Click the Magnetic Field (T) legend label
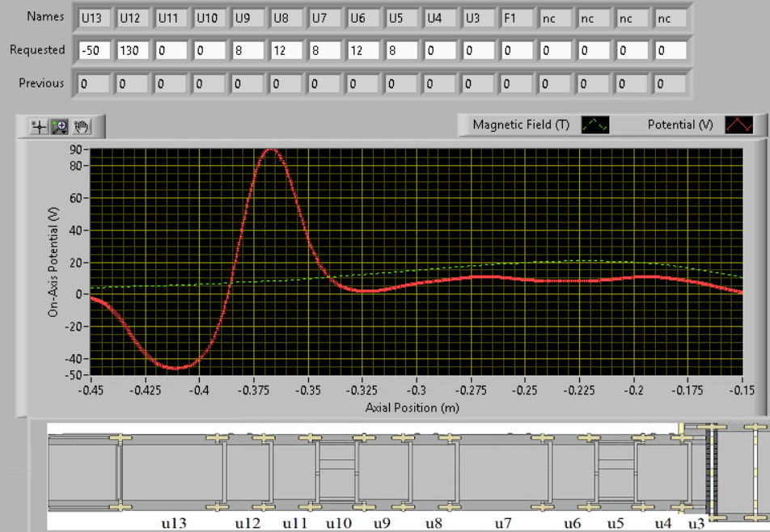 coord(521,125)
